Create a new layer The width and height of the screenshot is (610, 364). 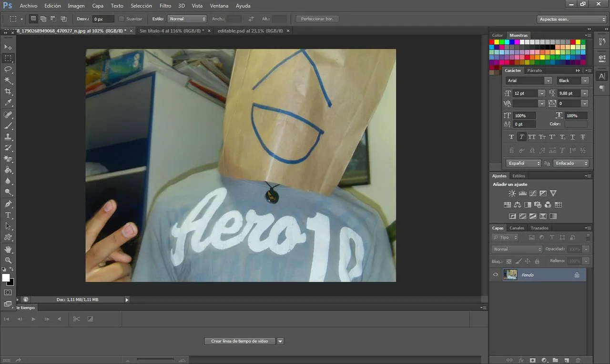[x=567, y=360]
